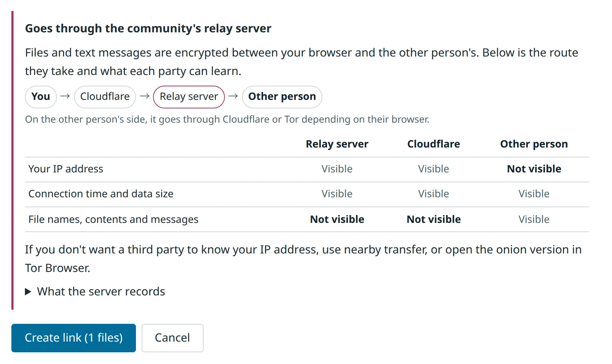Select the File names, contents and messages label

click(x=114, y=219)
